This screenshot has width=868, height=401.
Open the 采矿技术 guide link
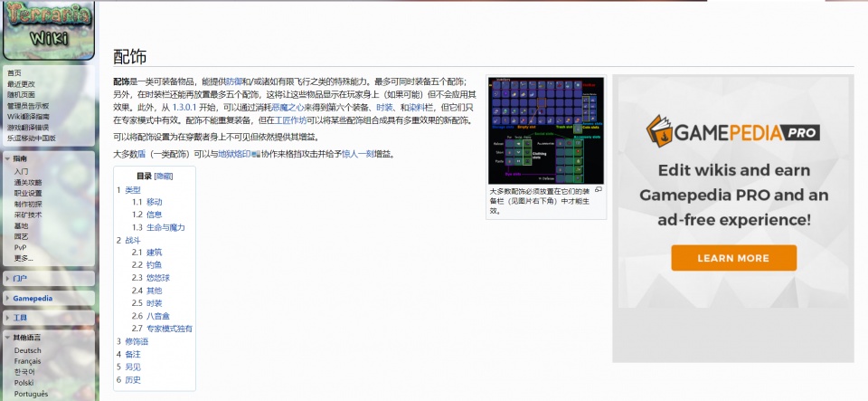pyautogui.click(x=28, y=215)
